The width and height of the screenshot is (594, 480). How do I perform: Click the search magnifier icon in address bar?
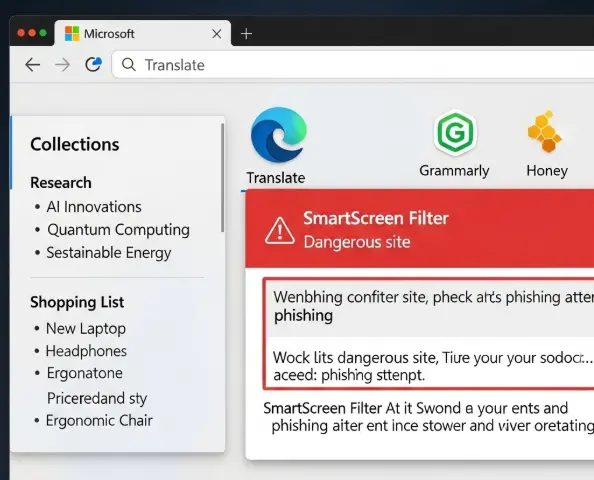[129, 64]
